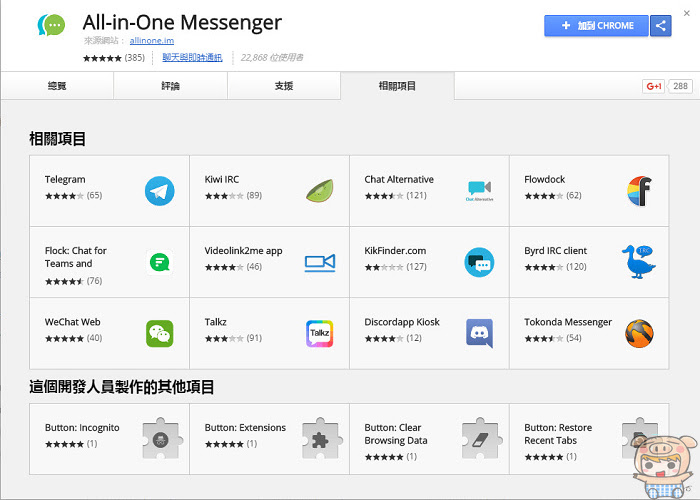Select the Byrd IRC blue duck icon

(x=639, y=262)
